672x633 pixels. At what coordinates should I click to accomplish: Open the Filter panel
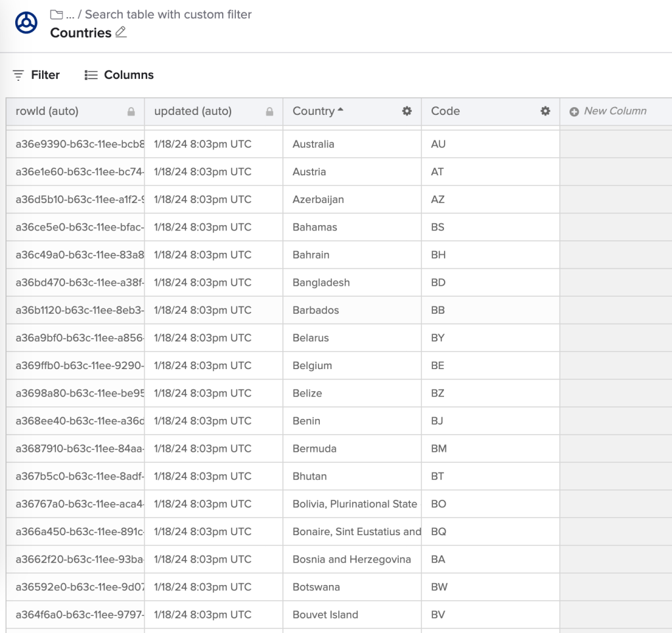(x=37, y=75)
